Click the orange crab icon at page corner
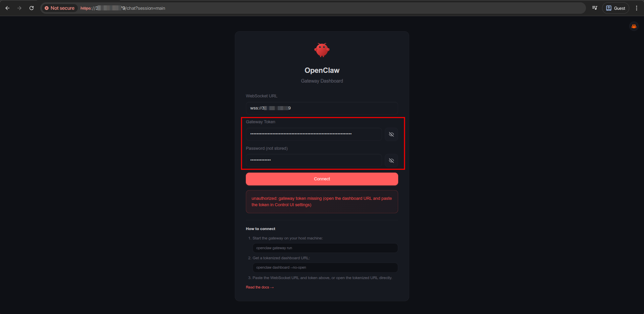This screenshot has height=314, width=644. click(634, 26)
